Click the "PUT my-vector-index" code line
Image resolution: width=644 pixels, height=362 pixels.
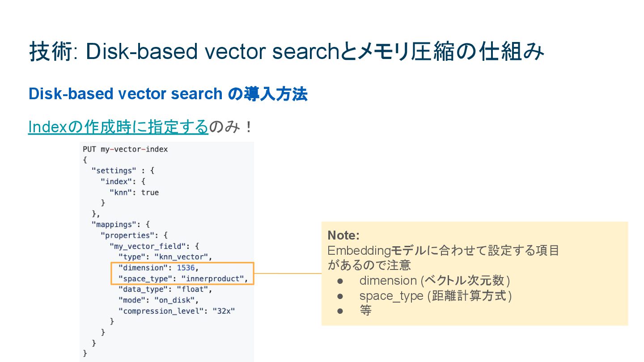[125, 149]
